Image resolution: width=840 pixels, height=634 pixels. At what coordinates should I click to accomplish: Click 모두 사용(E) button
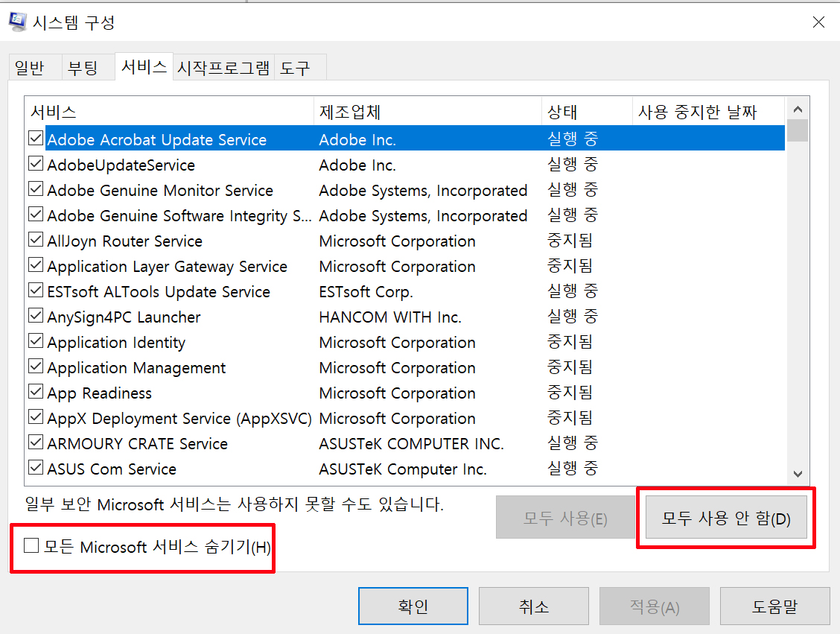565,518
